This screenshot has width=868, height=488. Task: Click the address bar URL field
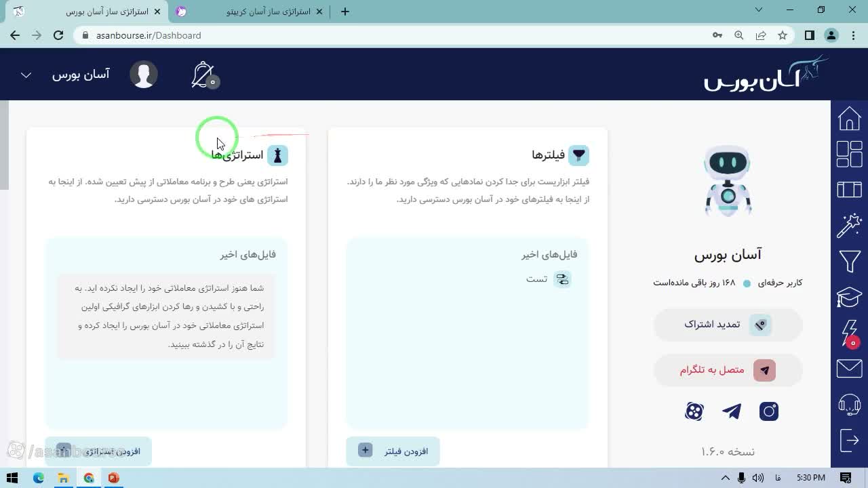(393, 35)
